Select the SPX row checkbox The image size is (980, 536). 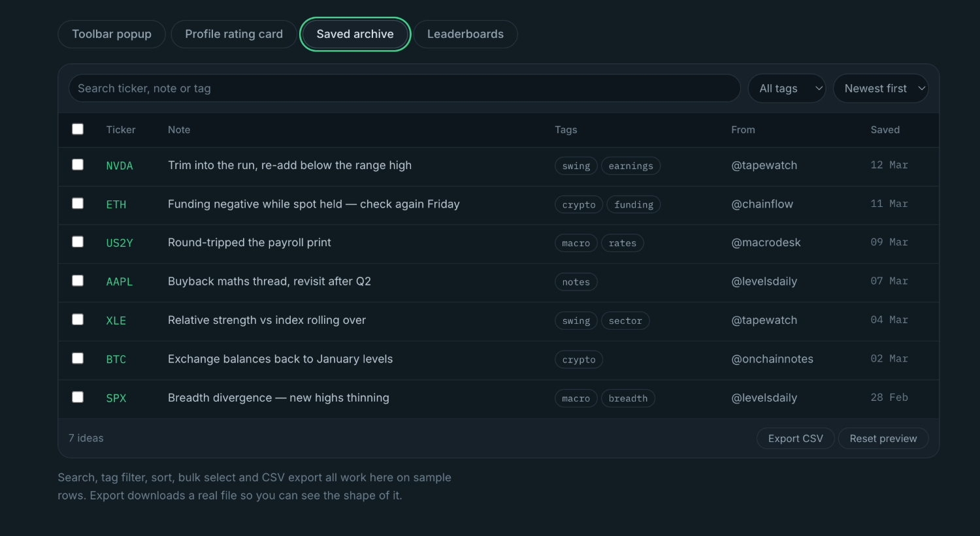[x=78, y=397]
